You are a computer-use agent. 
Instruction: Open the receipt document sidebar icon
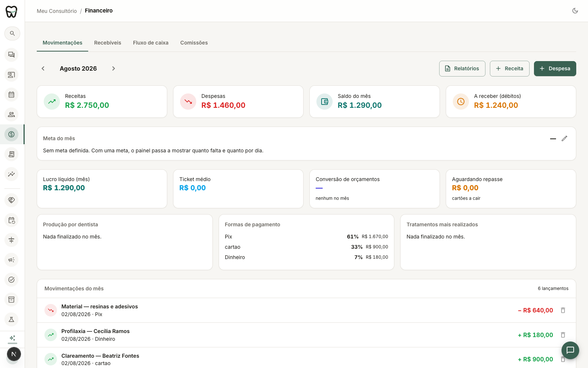(11, 154)
